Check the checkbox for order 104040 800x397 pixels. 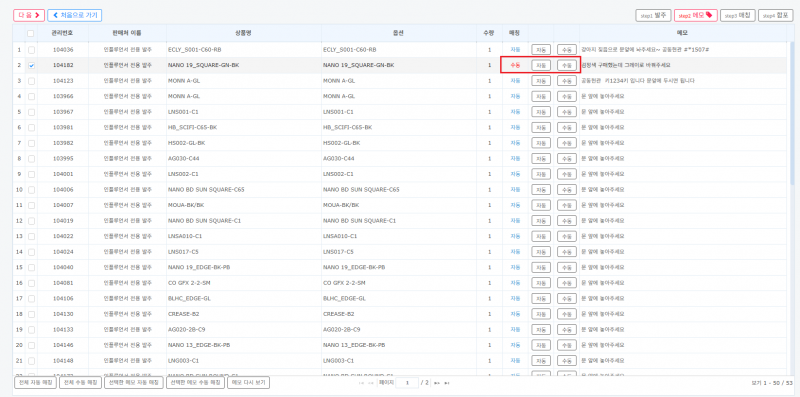[32, 267]
